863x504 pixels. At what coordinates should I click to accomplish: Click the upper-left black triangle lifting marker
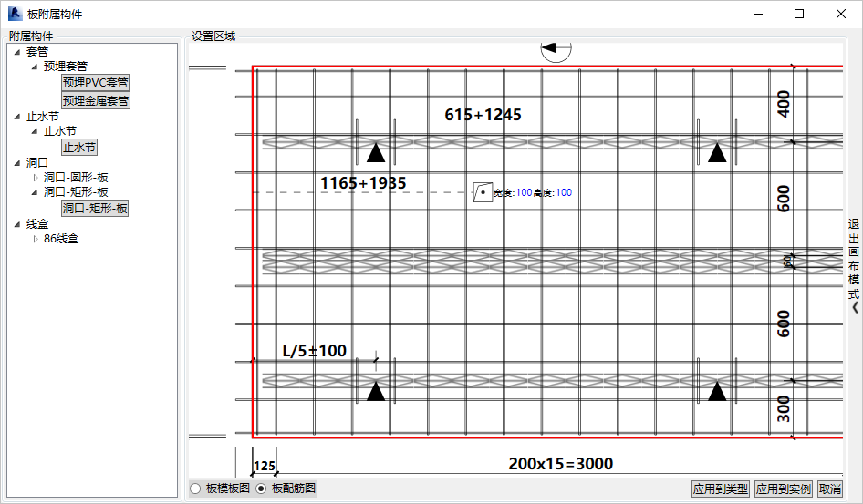pos(376,153)
